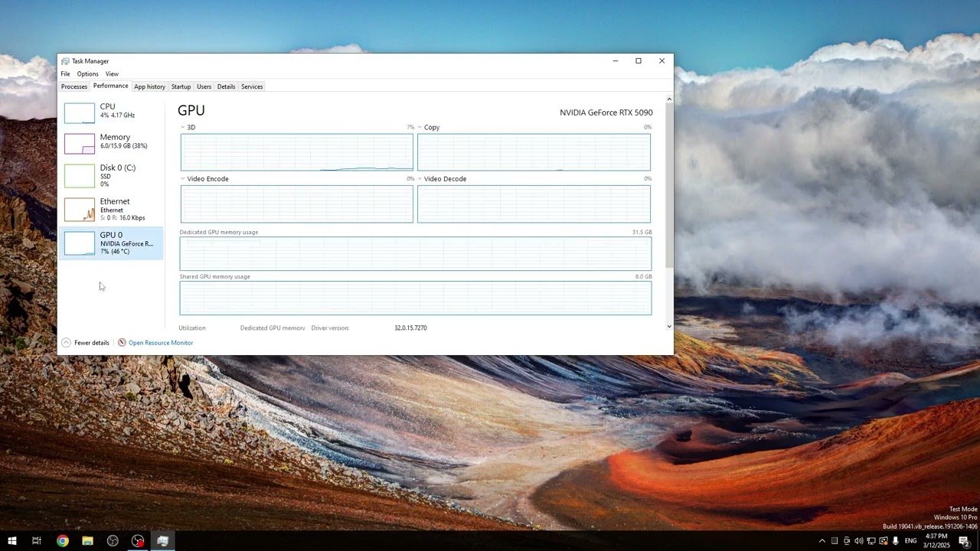Click the volume speaker tray icon
980x551 pixels.
859,541
